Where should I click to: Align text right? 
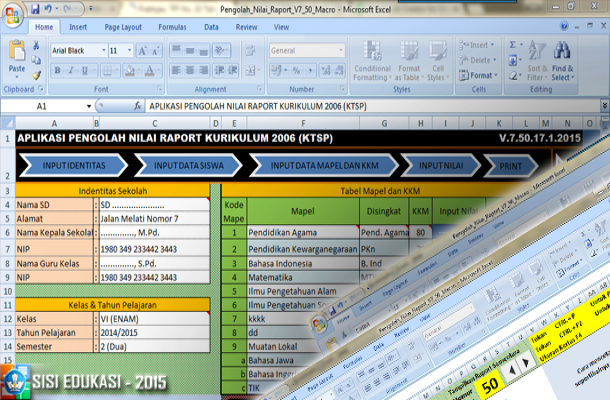203,70
